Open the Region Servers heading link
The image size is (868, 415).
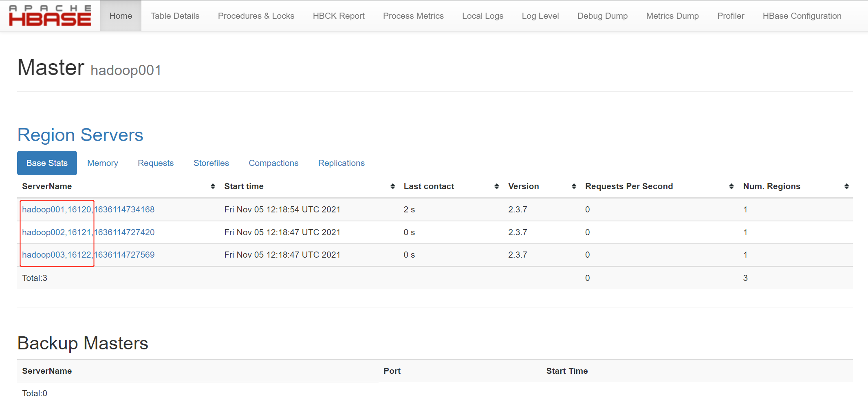(x=80, y=135)
